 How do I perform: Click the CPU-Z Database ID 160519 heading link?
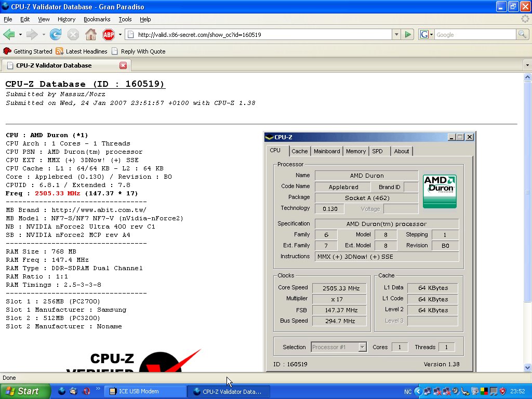click(x=85, y=84)
